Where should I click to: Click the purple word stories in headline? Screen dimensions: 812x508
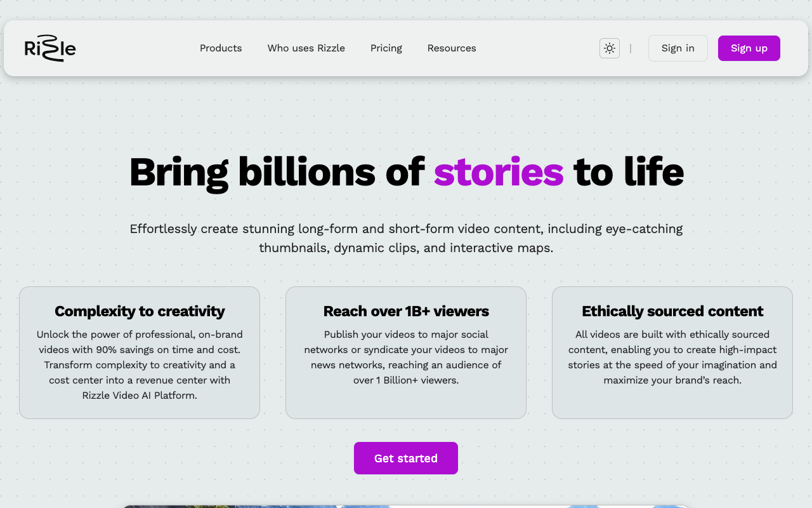(499, 172)
